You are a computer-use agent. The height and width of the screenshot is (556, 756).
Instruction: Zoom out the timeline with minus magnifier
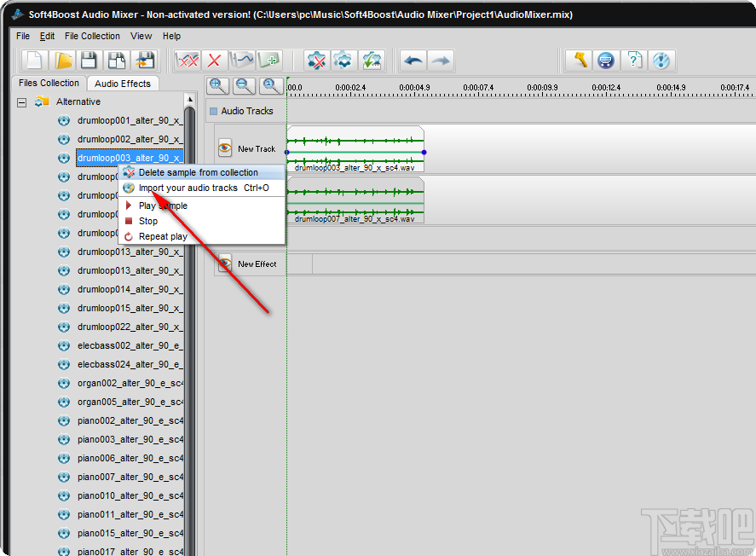point(245,86)
